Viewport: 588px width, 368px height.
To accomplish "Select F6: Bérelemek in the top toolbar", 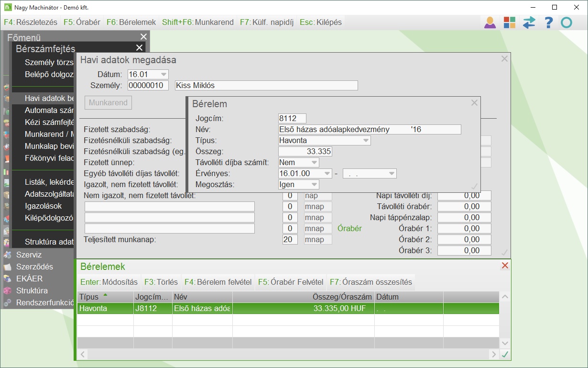I will point(131,22).
